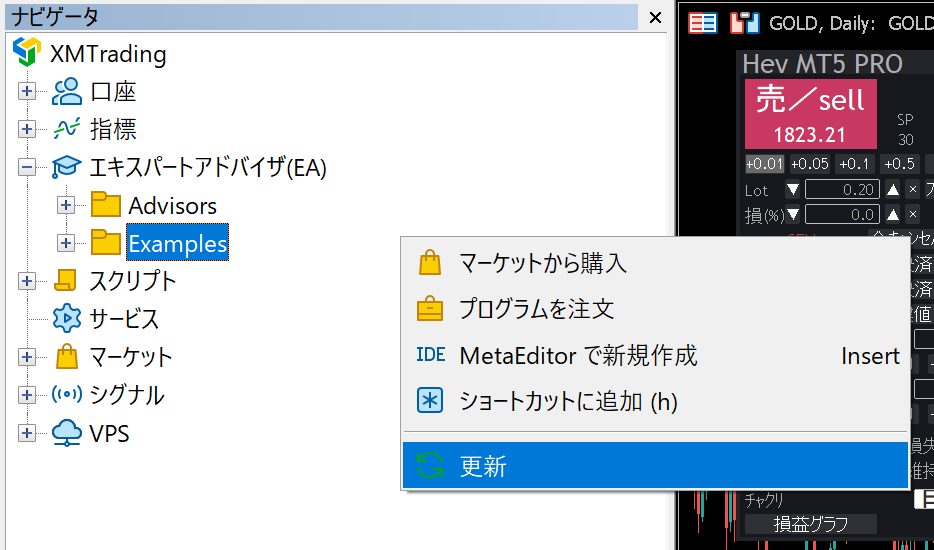Screen dimensions: 934x550
Task: Click the asterisk icon for ショートカットに追加
Action: pos(430,401)
